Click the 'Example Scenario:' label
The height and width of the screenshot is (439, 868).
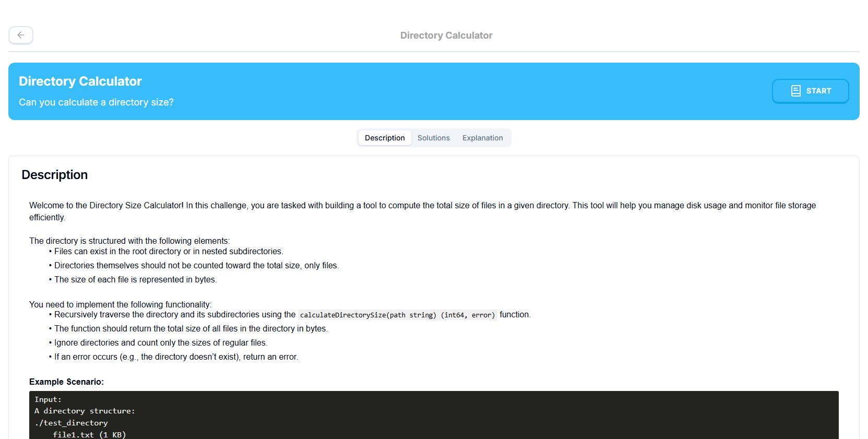66,382
